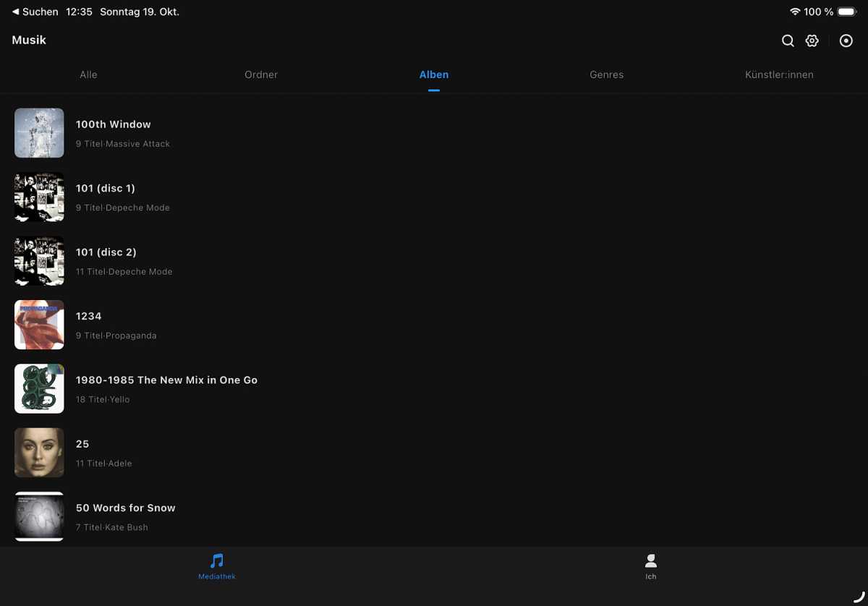This screenshot has height=606, width=868.
Task: Show the Künstler:innen tab
Action: click(x=779, y=74)
